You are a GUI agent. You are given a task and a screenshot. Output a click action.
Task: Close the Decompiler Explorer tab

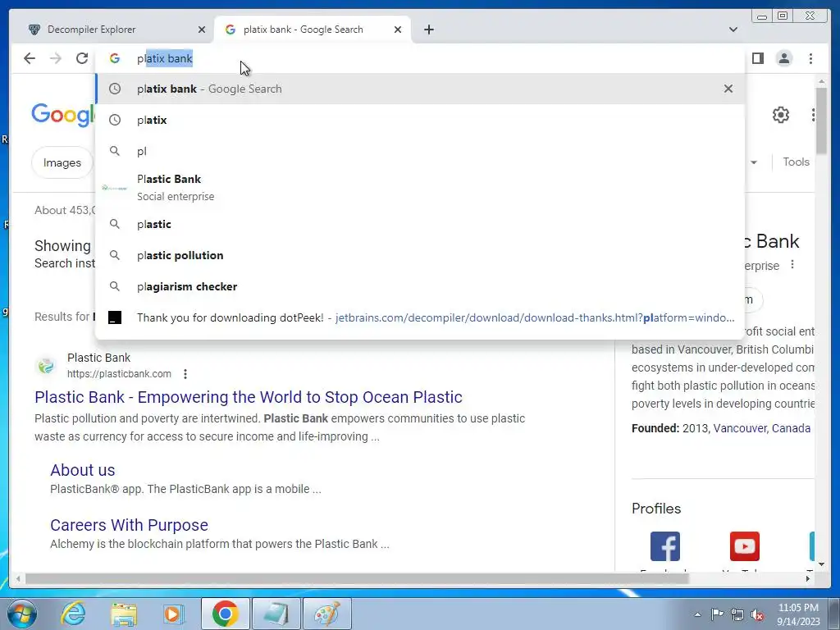(202, 30)
